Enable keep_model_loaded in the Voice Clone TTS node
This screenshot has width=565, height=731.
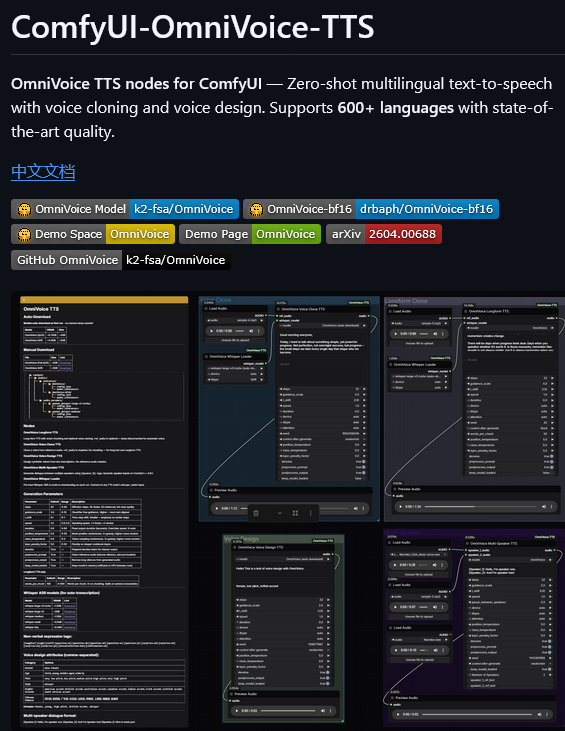pyautogui.click(x=364, y=478)
